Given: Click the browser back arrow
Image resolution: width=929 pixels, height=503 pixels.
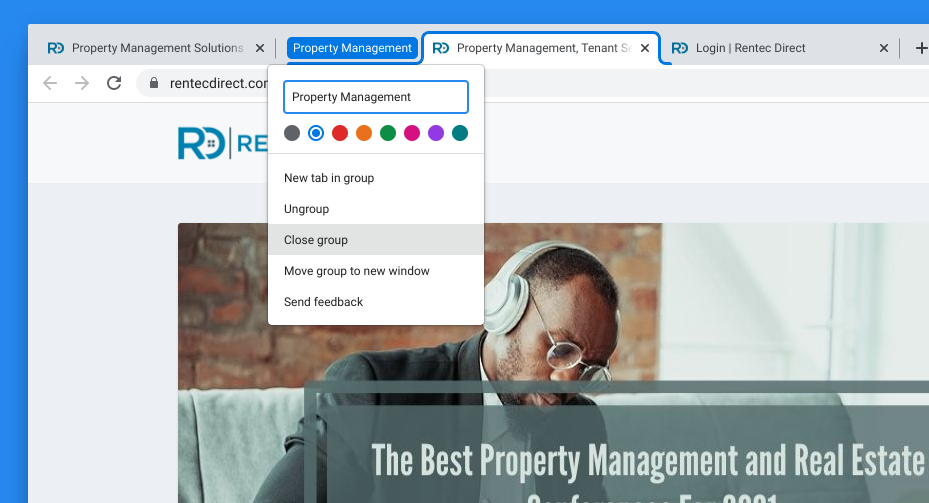Looking at the screenshot, I should click(50, 83).
